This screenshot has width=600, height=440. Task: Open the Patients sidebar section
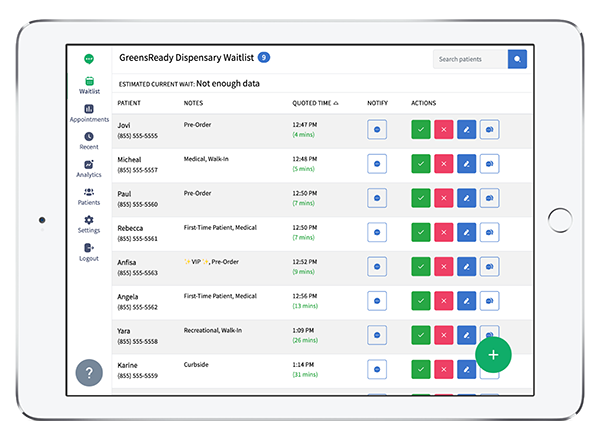89,197
